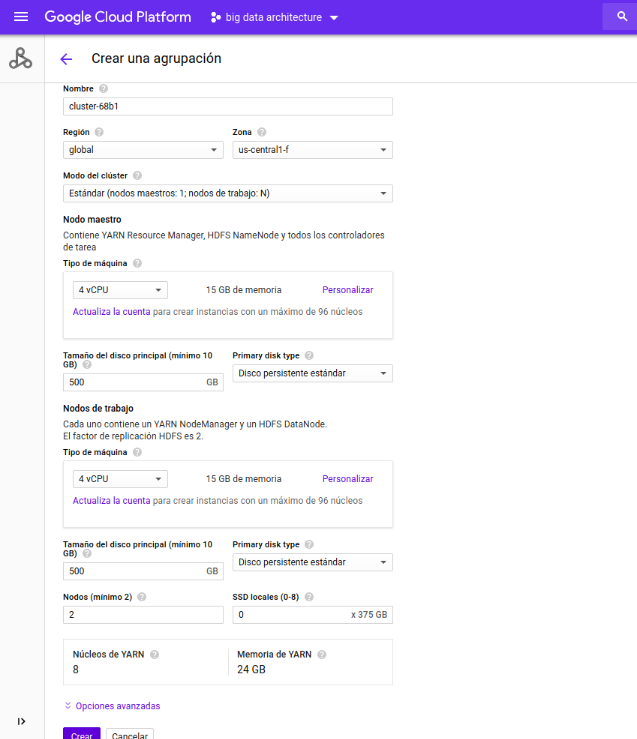
Task: Click the Dataproc service icon in sidebar
Action: (21, 58)
